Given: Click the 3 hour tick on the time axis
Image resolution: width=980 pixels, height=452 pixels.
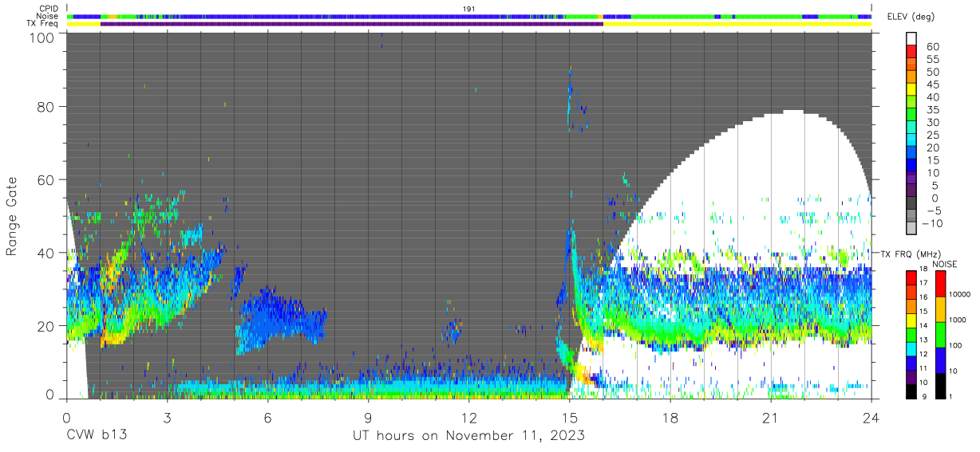Looking at the screenshot, I should click(x=167, y=418).
